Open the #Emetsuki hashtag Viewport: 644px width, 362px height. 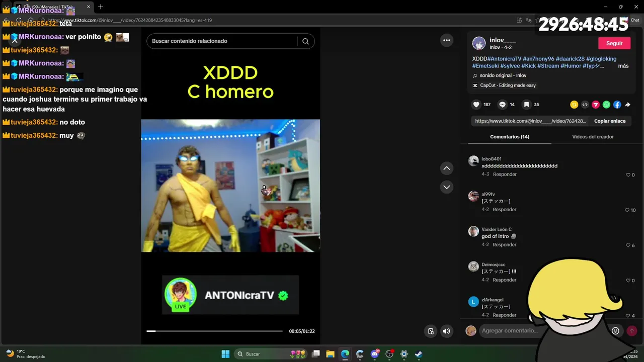[485, 66]
